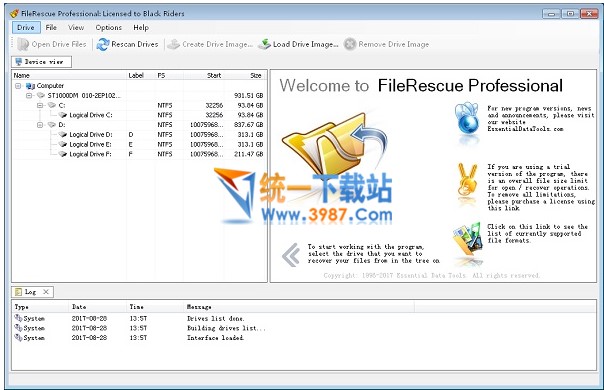
Task: Select Logical Drive E: row
Action: (139, 144)
